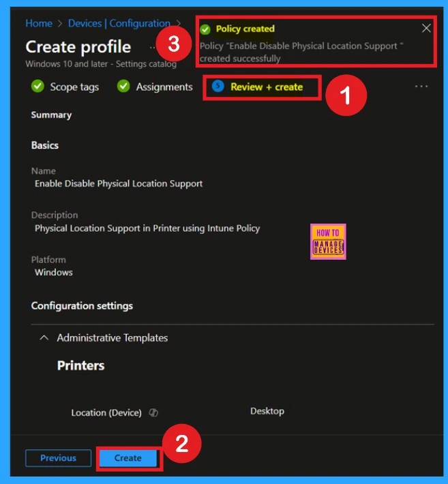Select the description text about Intune Policy
Screen dimensions: 448x484
coord(147,228)
